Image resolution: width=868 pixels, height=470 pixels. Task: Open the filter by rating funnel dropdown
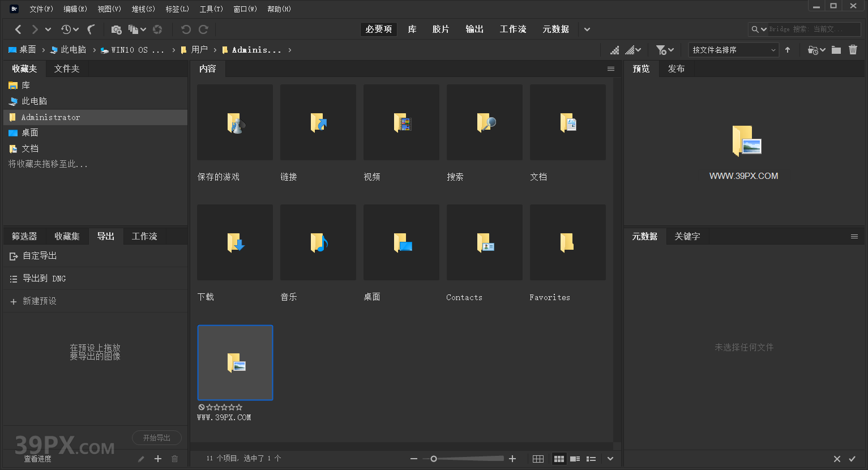pyautogui.click(x=665, y=50)
